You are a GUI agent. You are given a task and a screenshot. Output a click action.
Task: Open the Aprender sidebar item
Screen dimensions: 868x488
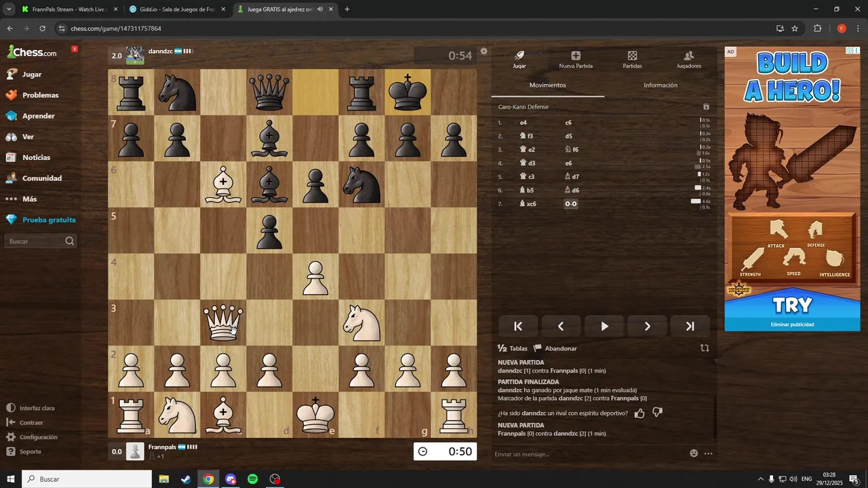click(x=31, y=116)
